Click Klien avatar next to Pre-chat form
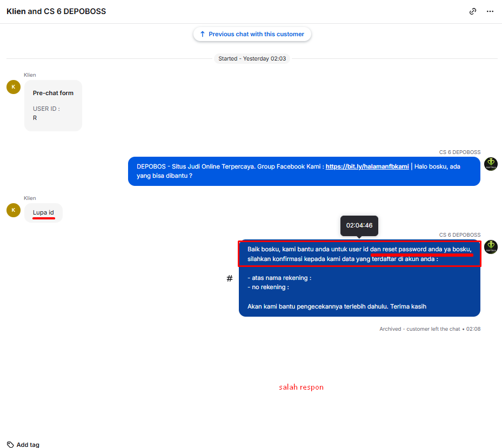This screenshot has height=448, width=502. 14,87
